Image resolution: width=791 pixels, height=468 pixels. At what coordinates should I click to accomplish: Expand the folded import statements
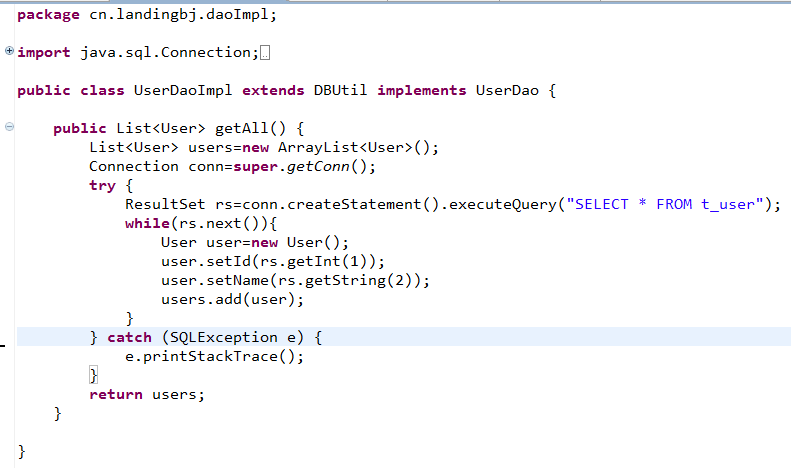9,51
